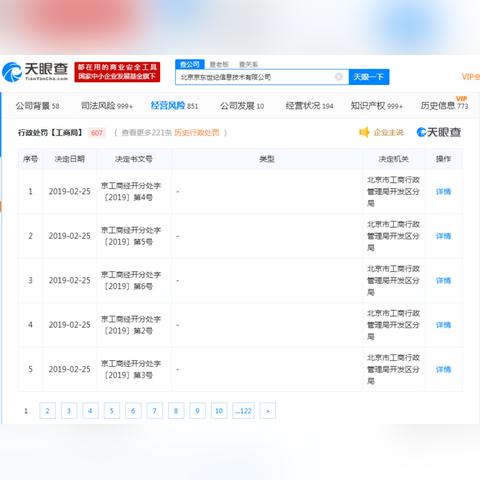Open the 经营状况 194 tab

pyautogui.click(x=309, y=106)
